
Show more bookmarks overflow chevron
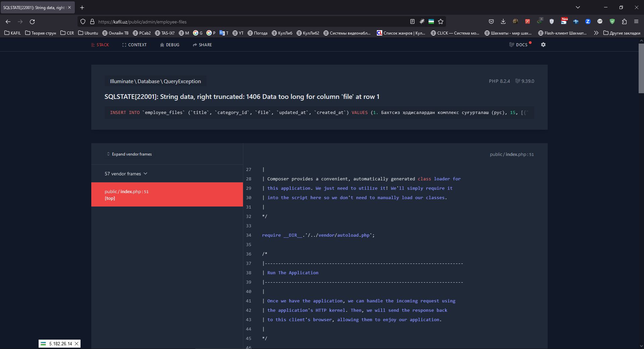(x=596, y=33)
